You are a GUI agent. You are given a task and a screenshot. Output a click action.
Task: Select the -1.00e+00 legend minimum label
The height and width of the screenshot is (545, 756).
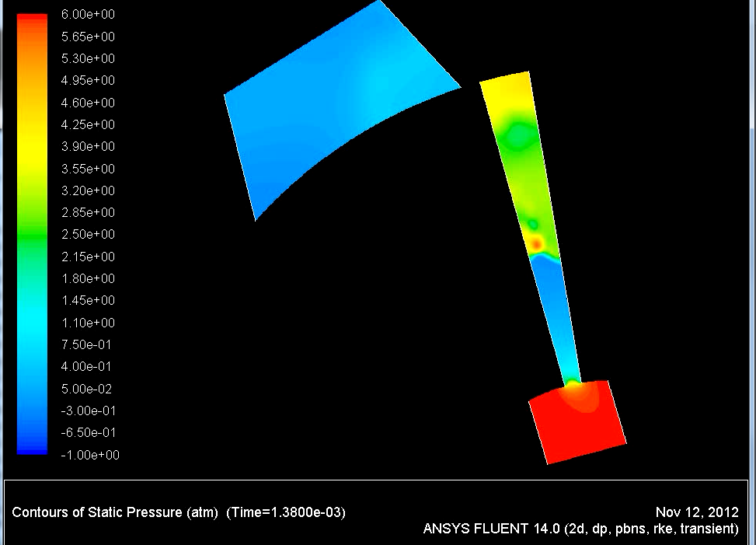pos(88,455)
